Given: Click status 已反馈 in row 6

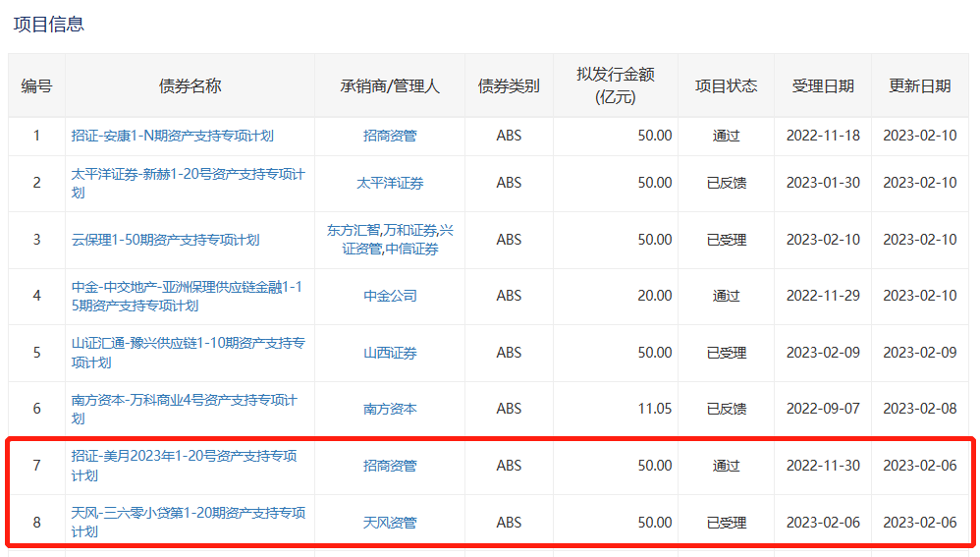Looking at the screenshot, I should pyautogui.click(x=727, y=409).
